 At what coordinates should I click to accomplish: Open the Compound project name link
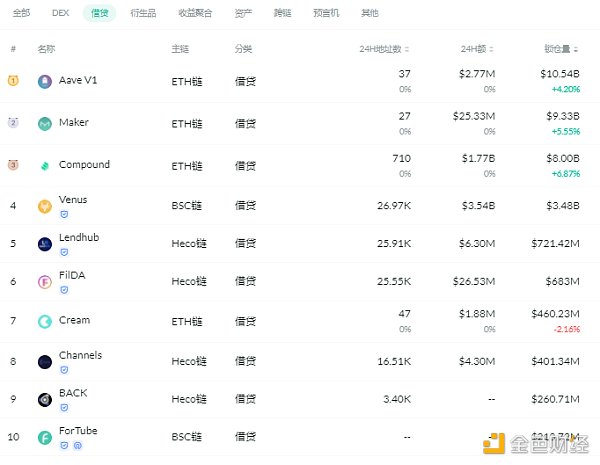(x=84, y=165)
